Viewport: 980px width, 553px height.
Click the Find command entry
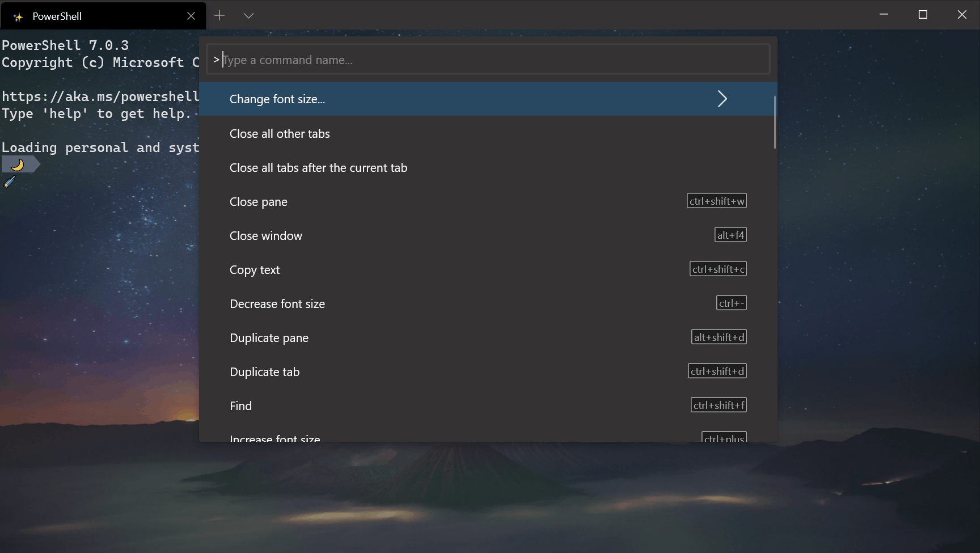(x=241, y=406)
